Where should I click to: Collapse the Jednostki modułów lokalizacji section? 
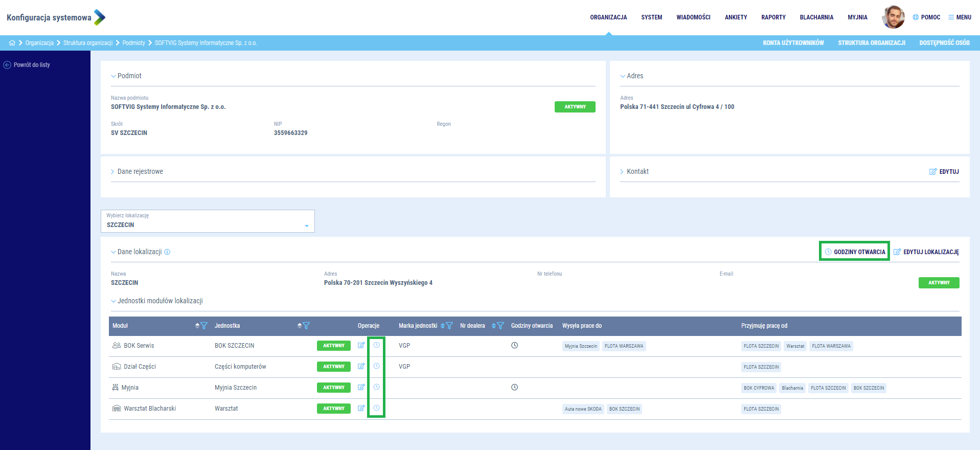(x=157, y=301)
